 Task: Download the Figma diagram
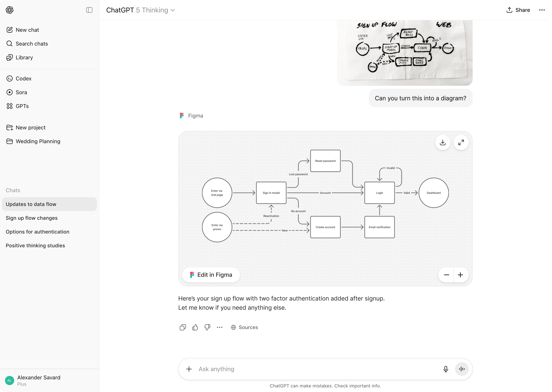443,142
